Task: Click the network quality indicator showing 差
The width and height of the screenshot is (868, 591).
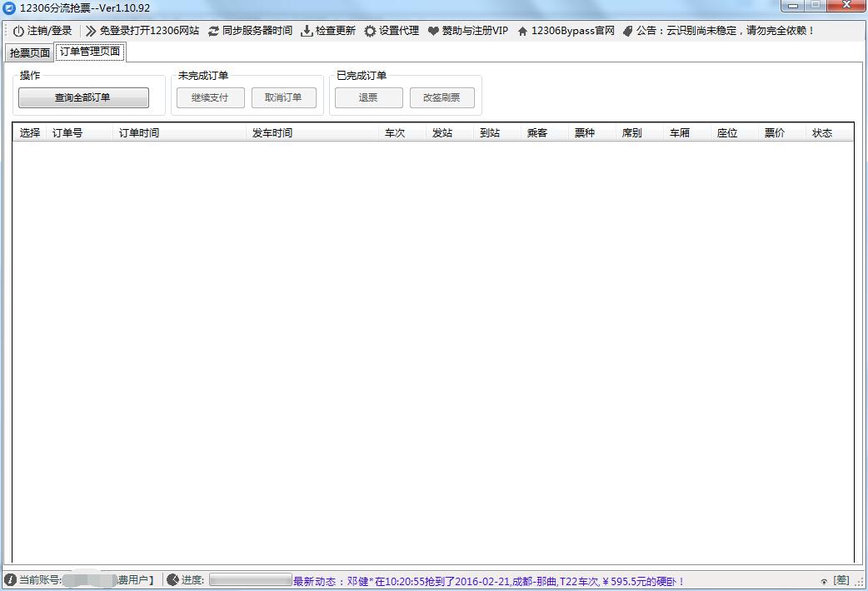Action: click(841, 580)
